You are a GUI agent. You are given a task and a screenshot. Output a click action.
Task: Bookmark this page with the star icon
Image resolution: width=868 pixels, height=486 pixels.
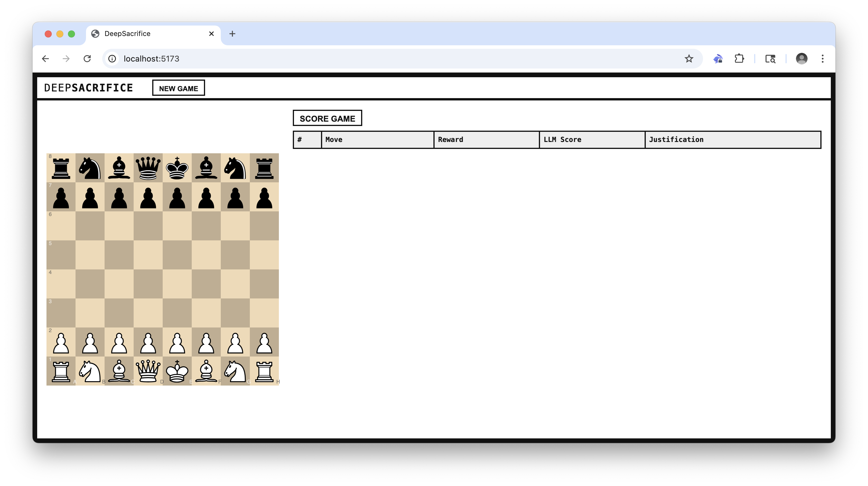tap(689, 59)
